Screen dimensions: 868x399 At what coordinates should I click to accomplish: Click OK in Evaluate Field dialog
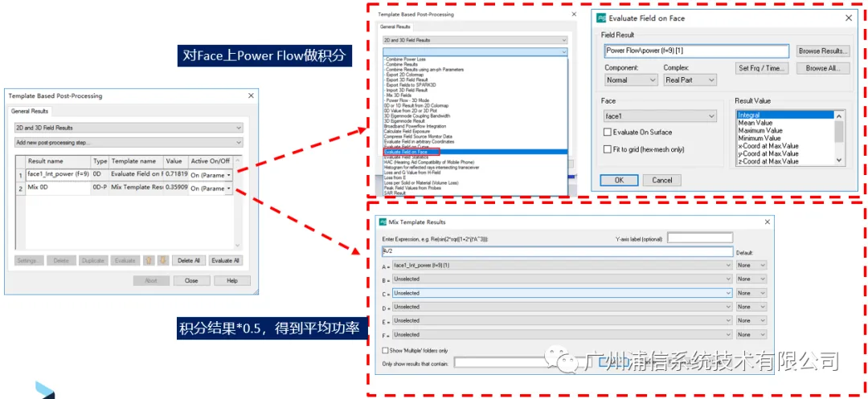pyautogui.click(x=619, y=180)
